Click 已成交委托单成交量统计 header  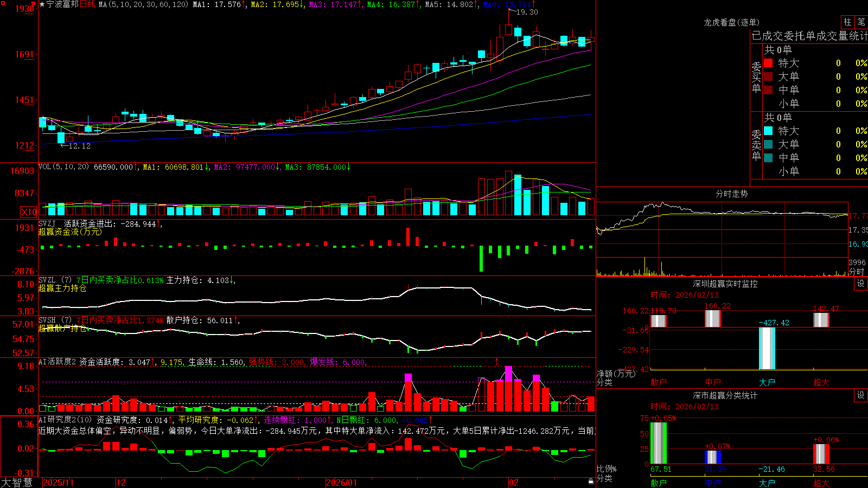click(809, 36)
